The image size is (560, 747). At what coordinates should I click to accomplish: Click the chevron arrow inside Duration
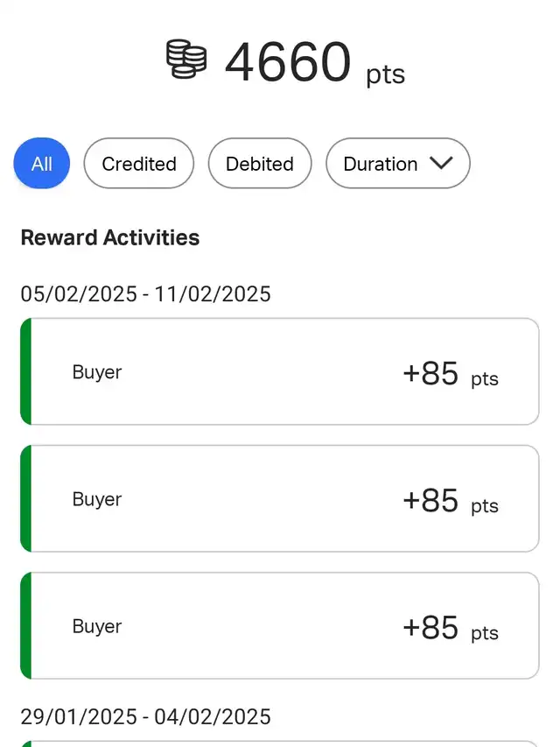[441, 163]
